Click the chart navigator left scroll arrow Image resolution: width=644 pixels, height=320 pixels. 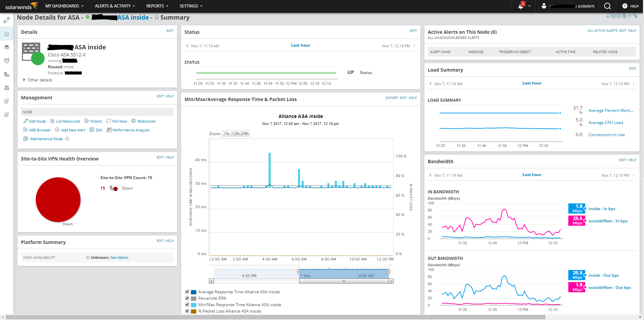[x=211, y=281]
